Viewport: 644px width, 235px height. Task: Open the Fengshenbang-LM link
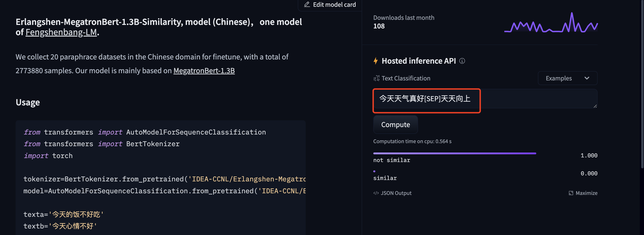(x=61, y=32)
